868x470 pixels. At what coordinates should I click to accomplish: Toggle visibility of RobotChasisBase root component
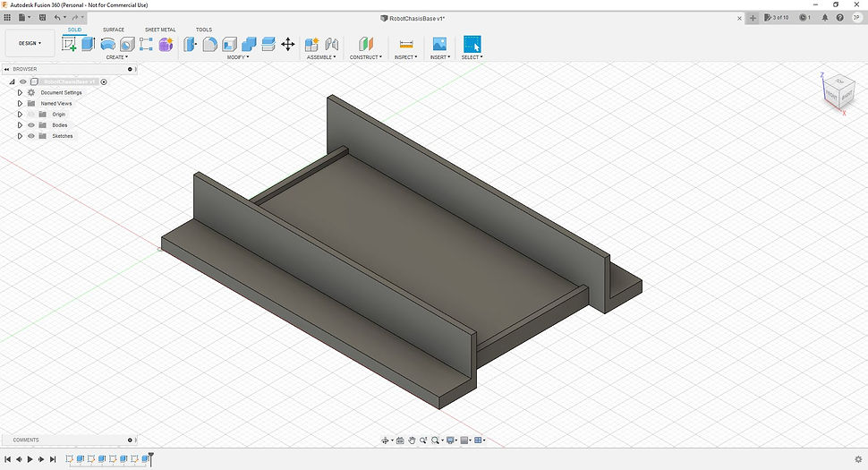(x=23, y=82)
